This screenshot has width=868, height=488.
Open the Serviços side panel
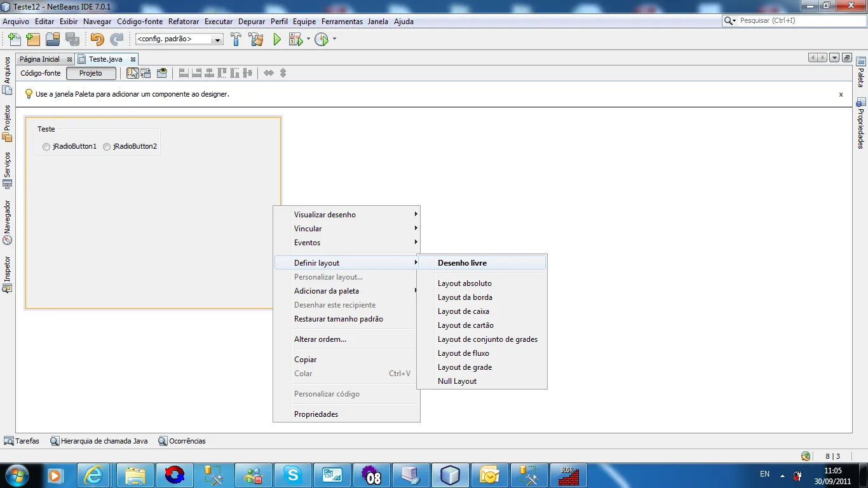[8, 170]
